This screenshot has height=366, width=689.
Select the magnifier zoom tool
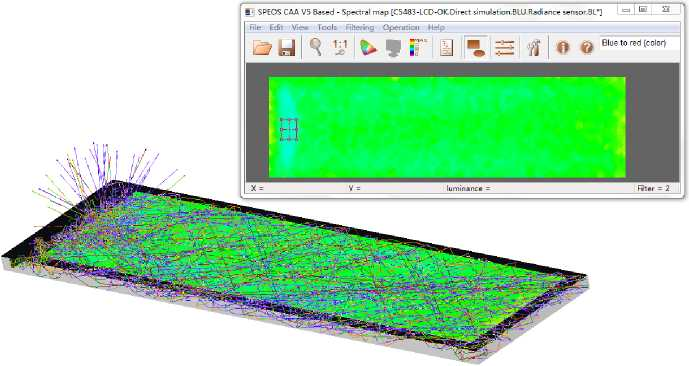point(315,47)
